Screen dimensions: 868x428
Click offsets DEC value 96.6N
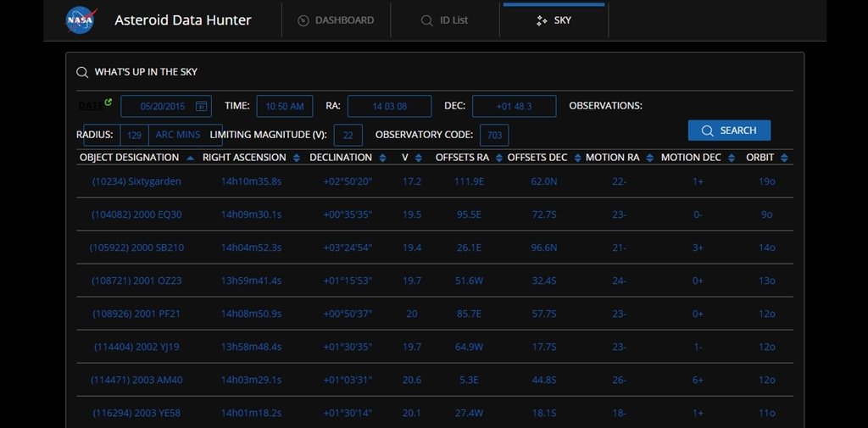coord(543,247)
